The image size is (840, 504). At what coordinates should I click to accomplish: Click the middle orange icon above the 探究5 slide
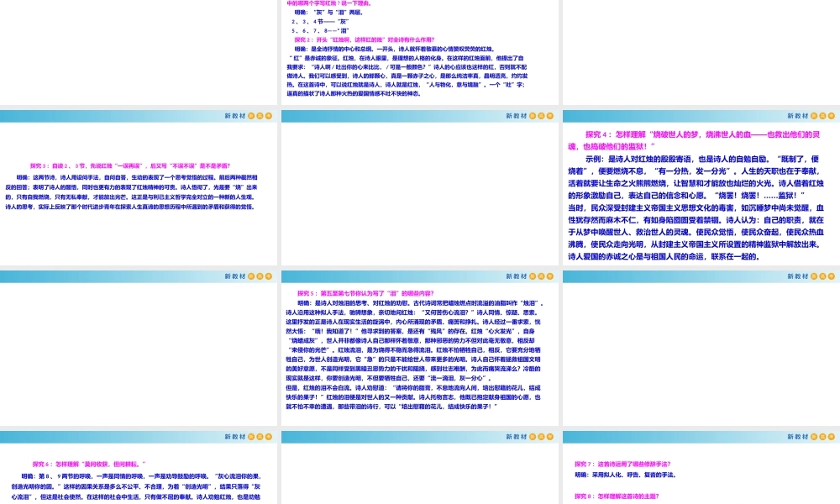point(543,276)
